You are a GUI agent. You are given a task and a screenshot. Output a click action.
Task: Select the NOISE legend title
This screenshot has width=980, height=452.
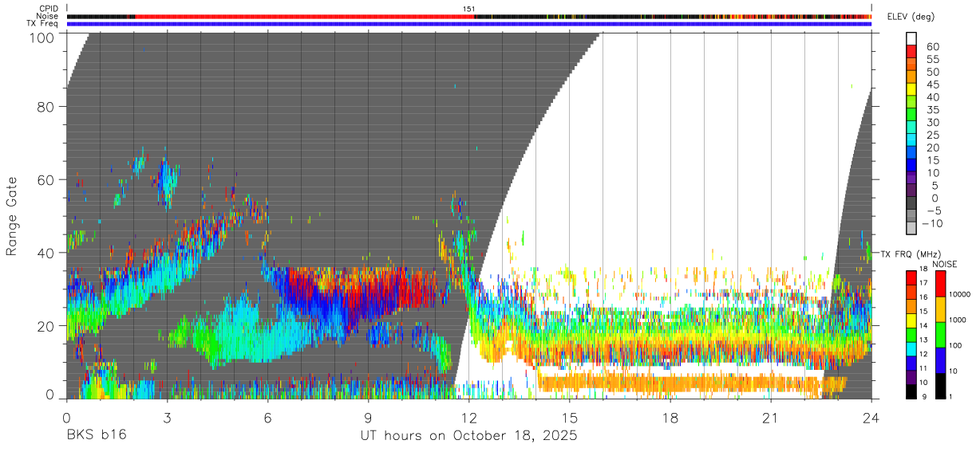point(945,264)
